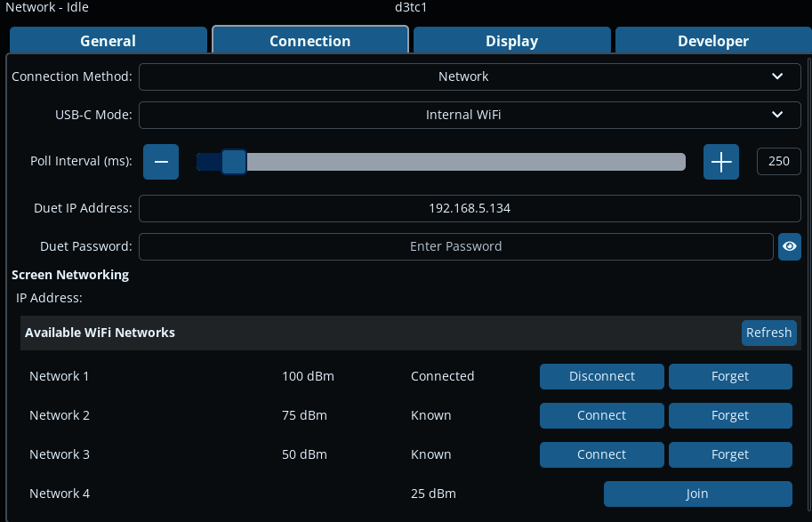Click the Poll Interval slider handle
The height and width of the screenshot is (522, 812).
(234, 162)
